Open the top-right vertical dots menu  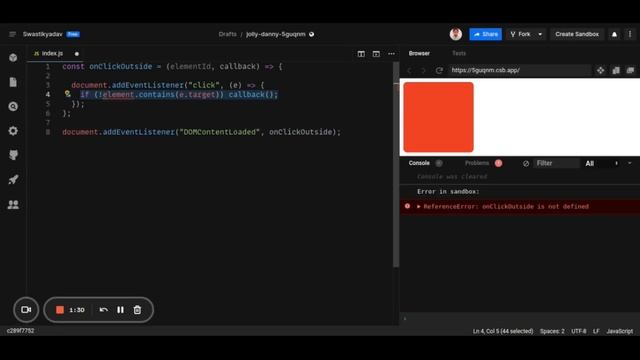coord(630,34)
